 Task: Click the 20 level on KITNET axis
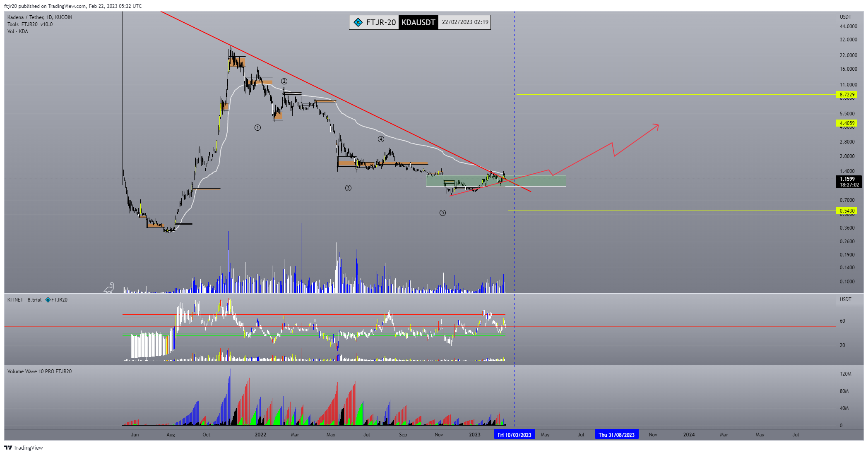[x=842, y=345]
